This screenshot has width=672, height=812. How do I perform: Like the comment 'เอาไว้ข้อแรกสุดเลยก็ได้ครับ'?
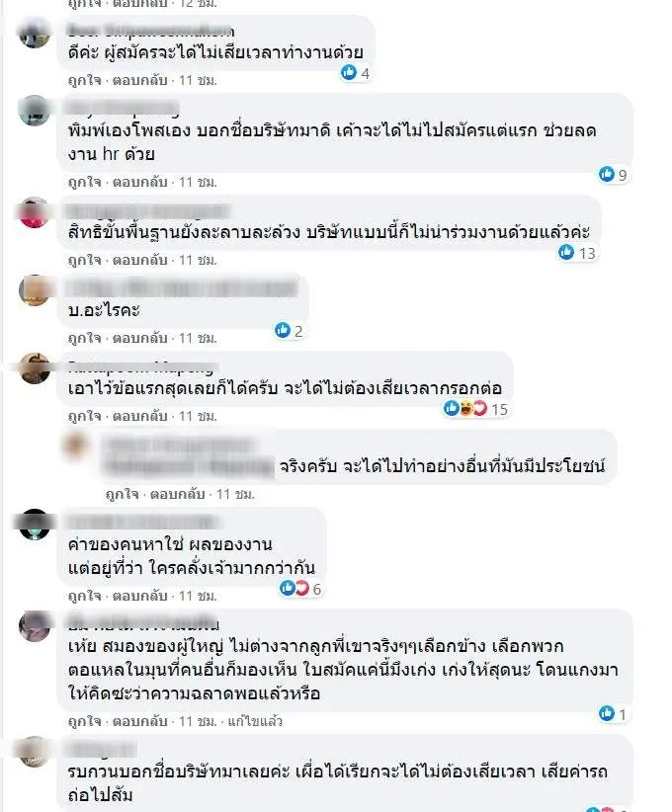(84, 416)
